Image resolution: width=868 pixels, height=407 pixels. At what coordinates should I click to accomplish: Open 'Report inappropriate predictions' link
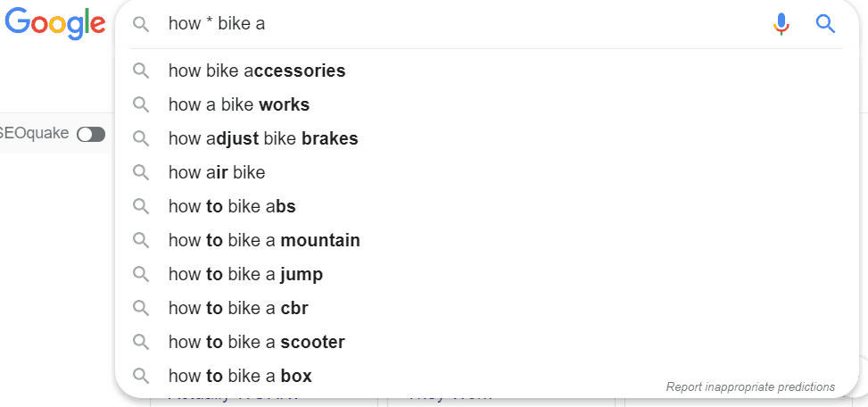pyautogui.click(x=750, y=387)
